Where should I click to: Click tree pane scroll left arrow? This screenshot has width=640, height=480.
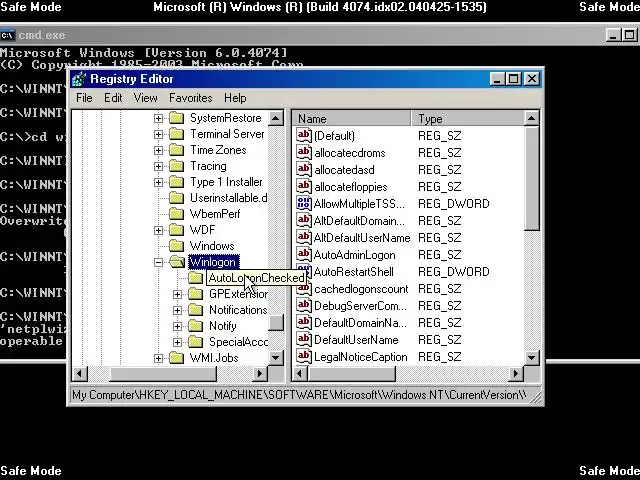click(x=80, y=373)
